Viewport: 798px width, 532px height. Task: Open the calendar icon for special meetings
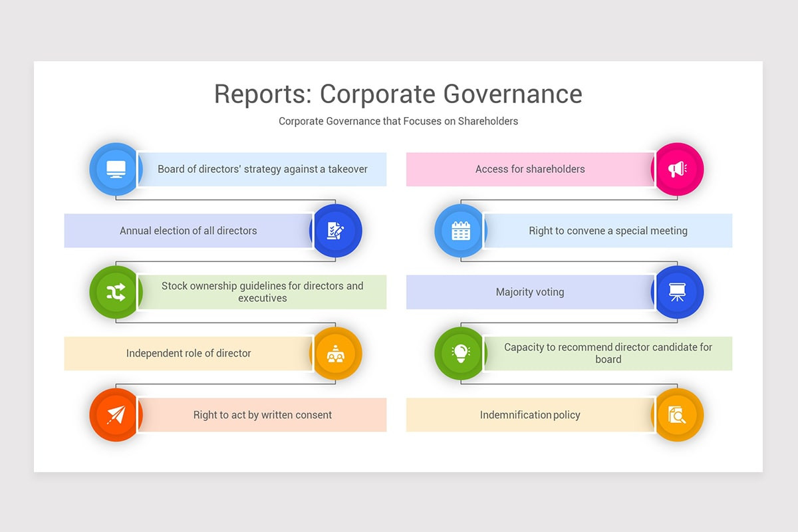click(461, 231)
